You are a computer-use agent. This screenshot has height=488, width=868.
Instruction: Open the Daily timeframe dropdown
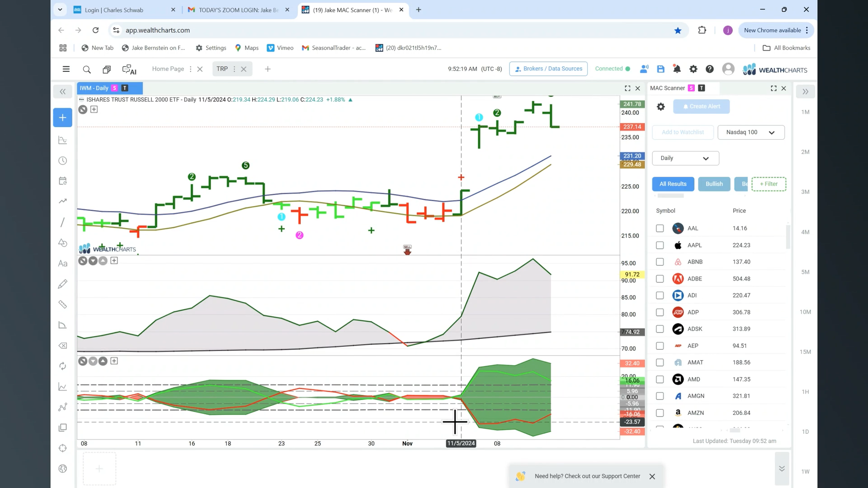(x=685, y=158)
